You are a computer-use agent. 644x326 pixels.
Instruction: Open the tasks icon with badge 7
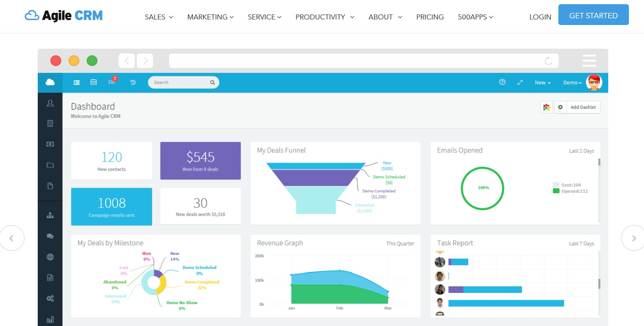(x=112, y=82)
